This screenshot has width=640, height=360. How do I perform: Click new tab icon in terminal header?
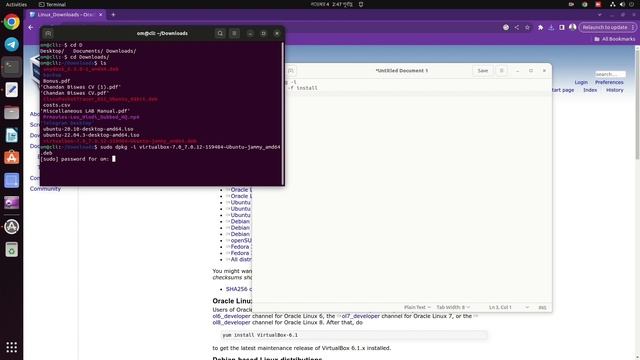[48, 33]
